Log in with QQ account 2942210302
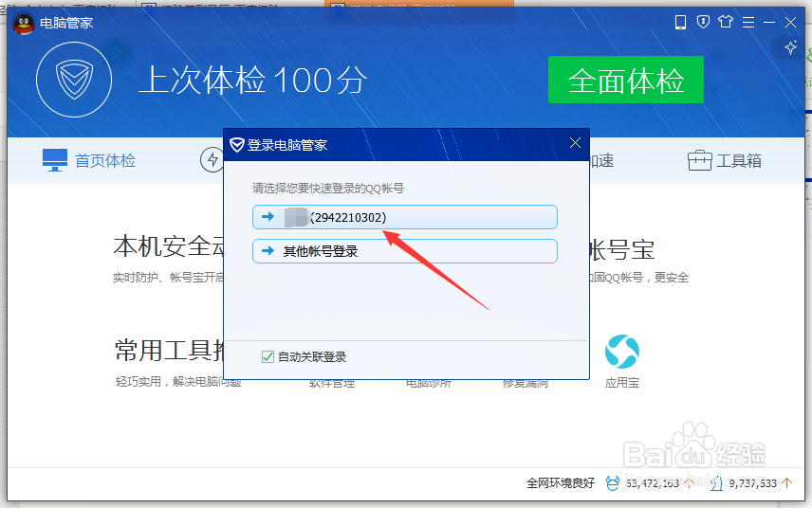Screen dimensions: 812x508 (x=404, y=217)
